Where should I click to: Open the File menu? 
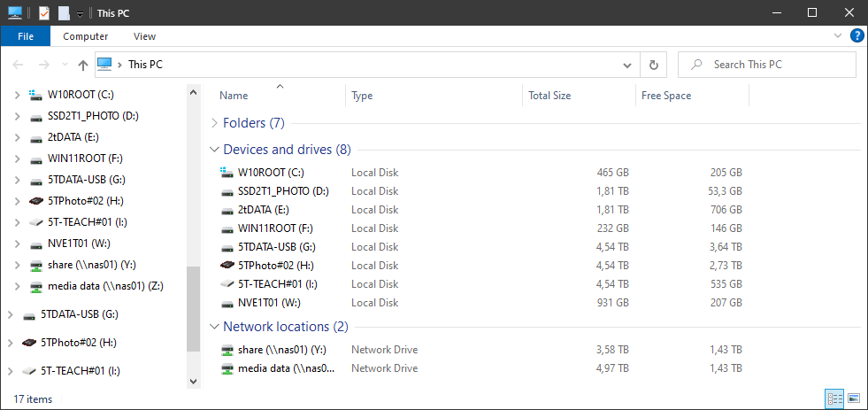(26, 36)
